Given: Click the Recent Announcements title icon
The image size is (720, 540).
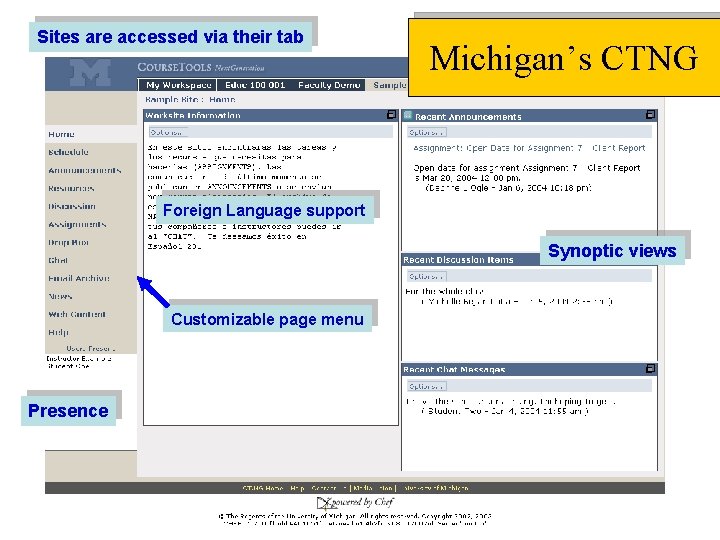Looking at the screenshot, I should point(408,116).
